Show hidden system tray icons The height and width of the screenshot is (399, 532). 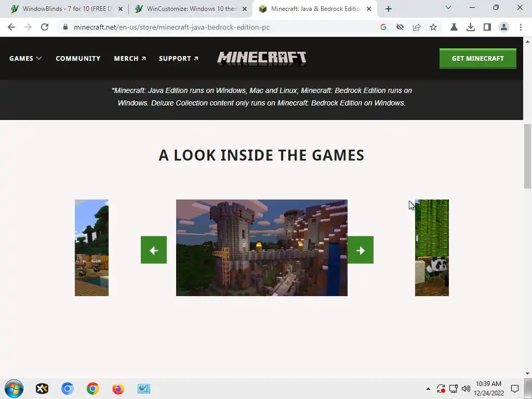[428, 389]
